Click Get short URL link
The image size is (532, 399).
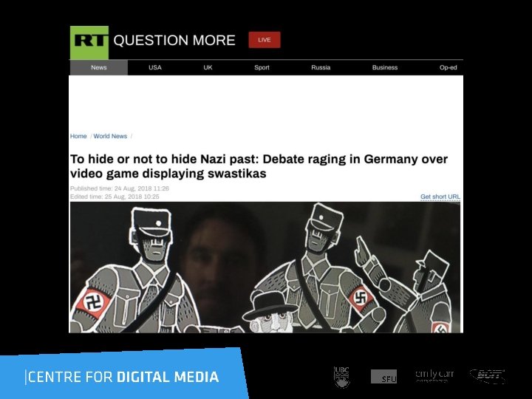coord(440,197)
